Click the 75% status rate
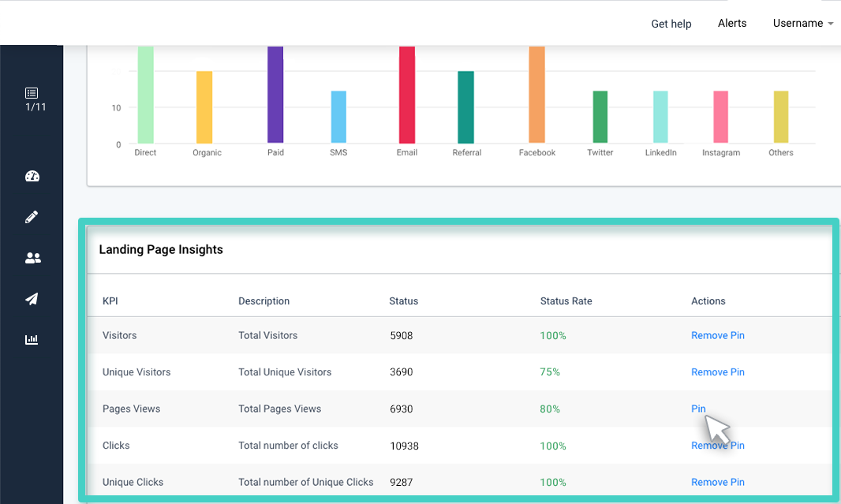 [550, 372]
